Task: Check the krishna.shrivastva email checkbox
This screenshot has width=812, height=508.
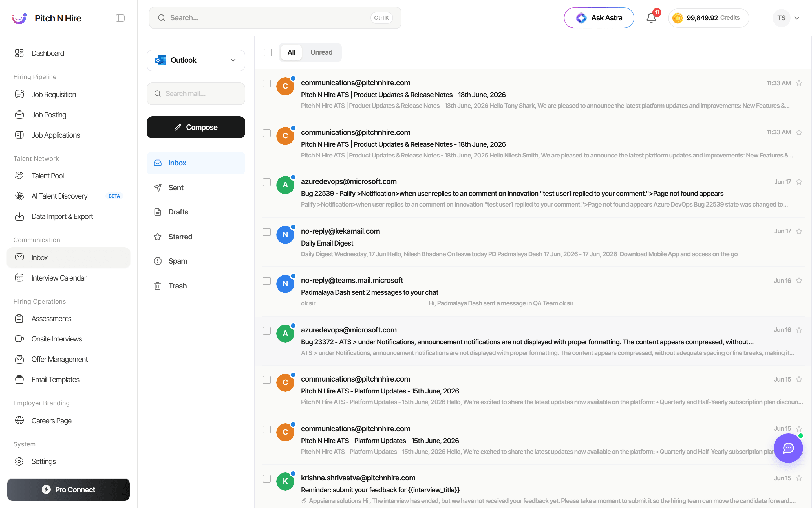Action: 267,478
